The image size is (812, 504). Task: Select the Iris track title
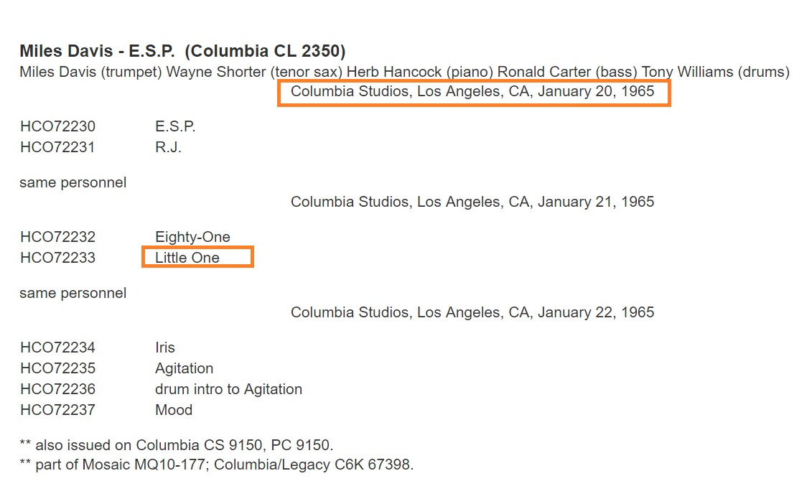coord(165,347)
